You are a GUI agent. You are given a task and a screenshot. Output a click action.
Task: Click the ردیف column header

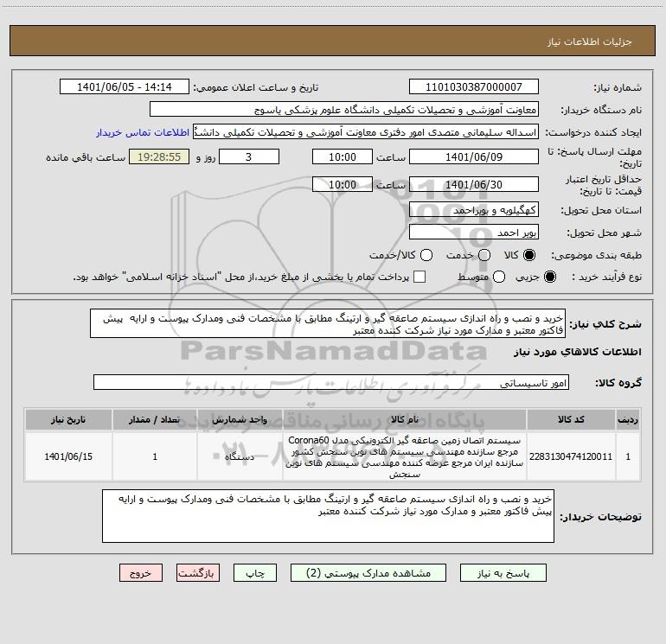click(628, 419)
